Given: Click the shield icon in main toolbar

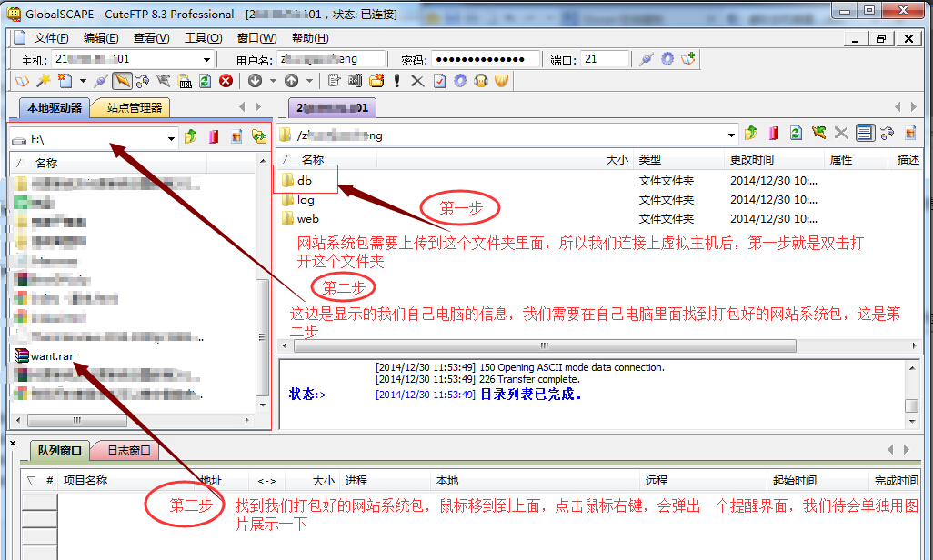Looking at the screenshot, I should click(502, 80).
